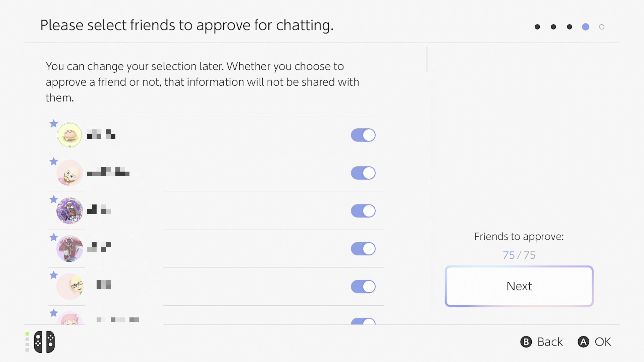Select the bearded Mii avatar

(70, 173)
